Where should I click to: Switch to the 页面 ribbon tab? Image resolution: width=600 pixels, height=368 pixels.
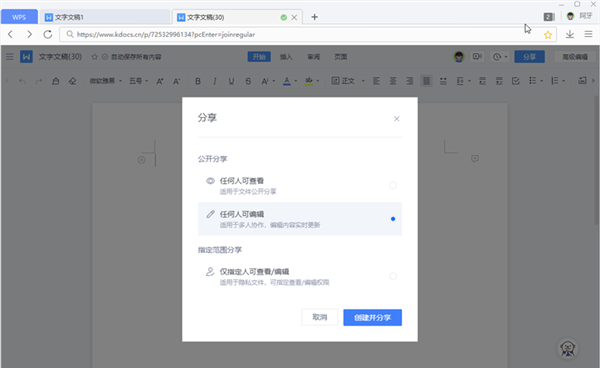click(x=341, y=57)
